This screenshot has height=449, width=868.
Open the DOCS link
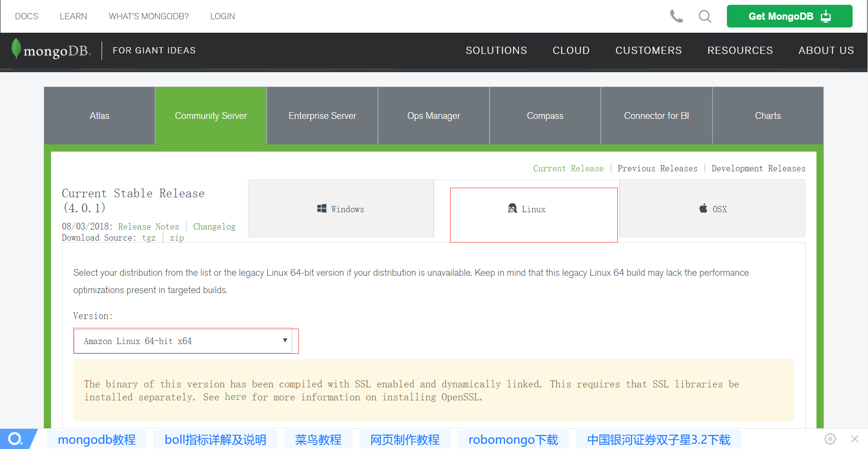26,16
